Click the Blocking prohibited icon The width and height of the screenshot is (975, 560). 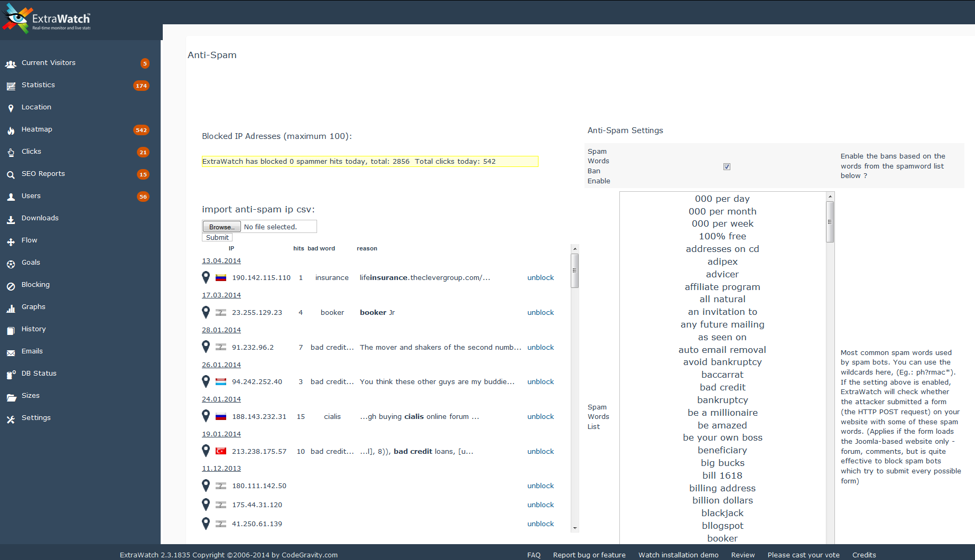pos(11,286)
